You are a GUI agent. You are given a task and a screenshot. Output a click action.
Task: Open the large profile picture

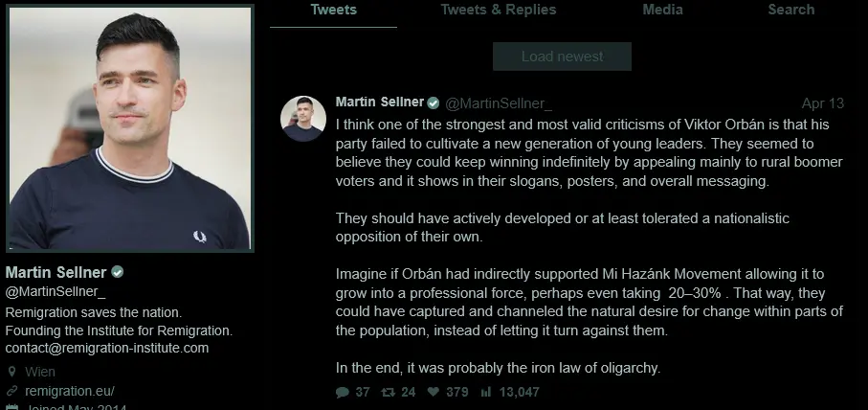click(129, 129)
